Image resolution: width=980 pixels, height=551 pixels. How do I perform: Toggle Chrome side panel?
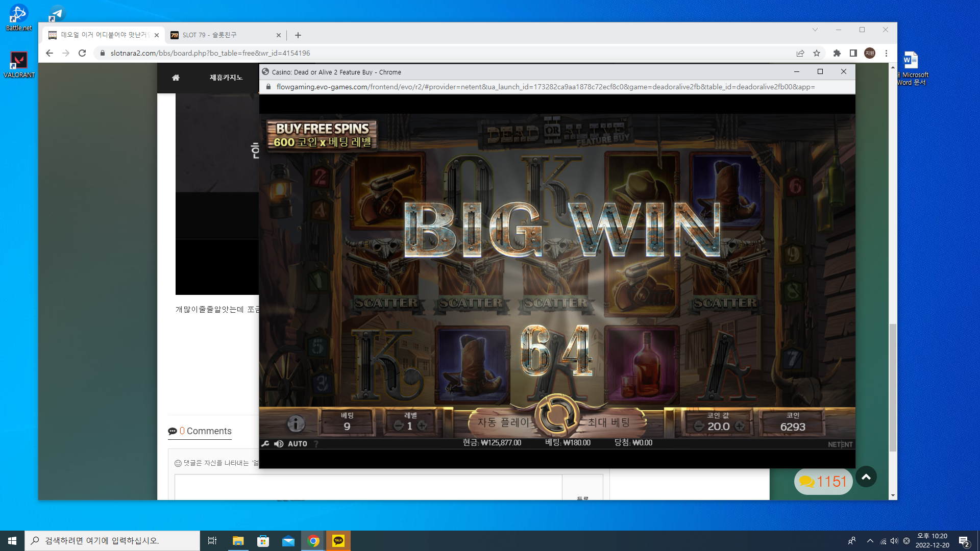[x=853, y=53]
